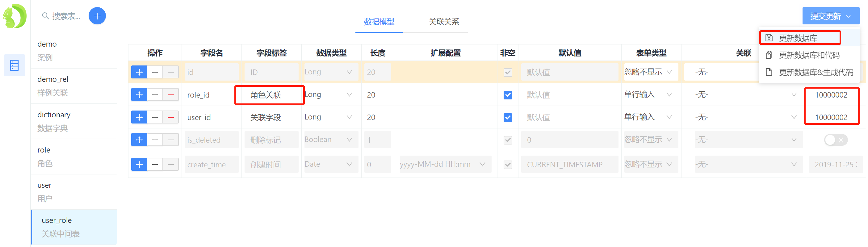
Task: Open data type dropdown for id row
Action: (331, 72)
